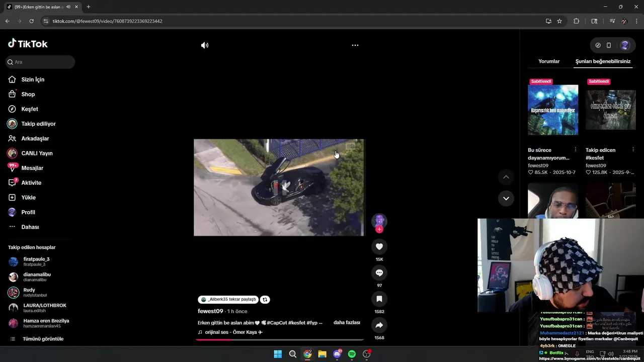This screenshot has height=362, width=644.
Task: Open the Windows Start menu
Action: pyautogui.click(x=278, y=354)
